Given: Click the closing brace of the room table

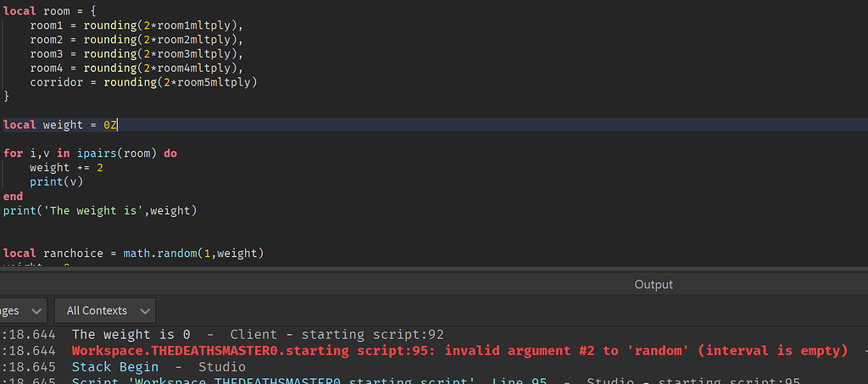Looking at the screenshot, I should pyautogui.click(x=7, y=97).
